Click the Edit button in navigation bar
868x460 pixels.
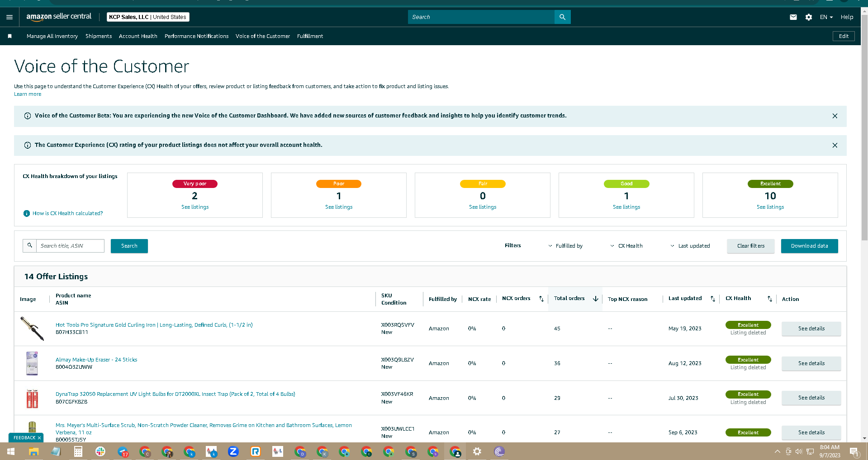[x=844, y=36]
